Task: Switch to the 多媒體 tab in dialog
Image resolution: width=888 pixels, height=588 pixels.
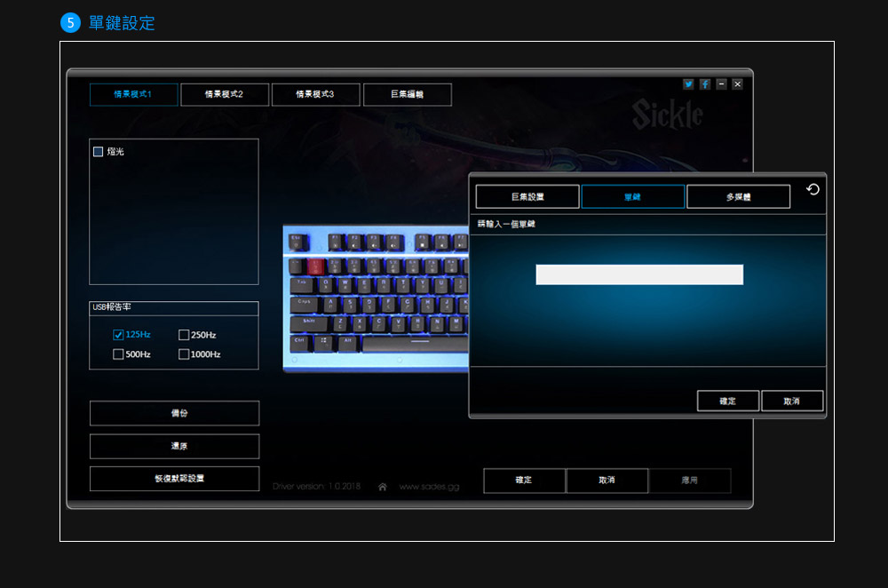Action: pyautogui.click(x=738, y=196)
